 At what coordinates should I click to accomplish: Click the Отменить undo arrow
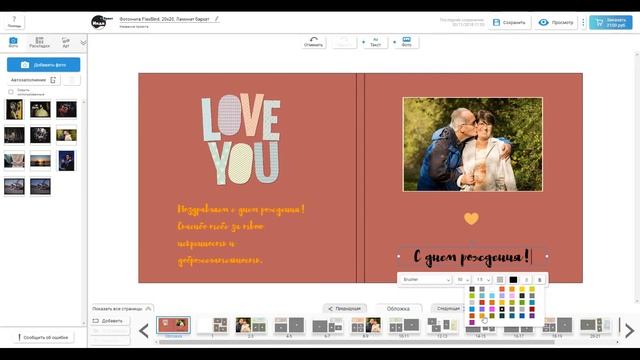(313, 42)
